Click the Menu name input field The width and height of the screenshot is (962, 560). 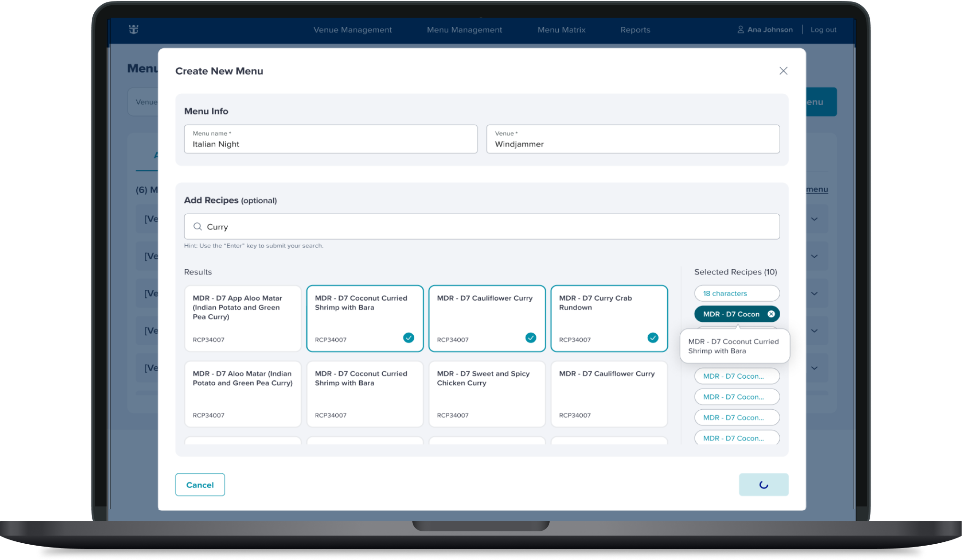331,139
